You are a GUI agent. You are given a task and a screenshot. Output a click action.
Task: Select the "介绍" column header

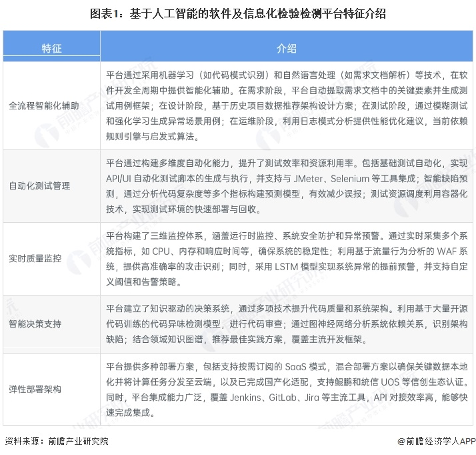coord(287,49)
